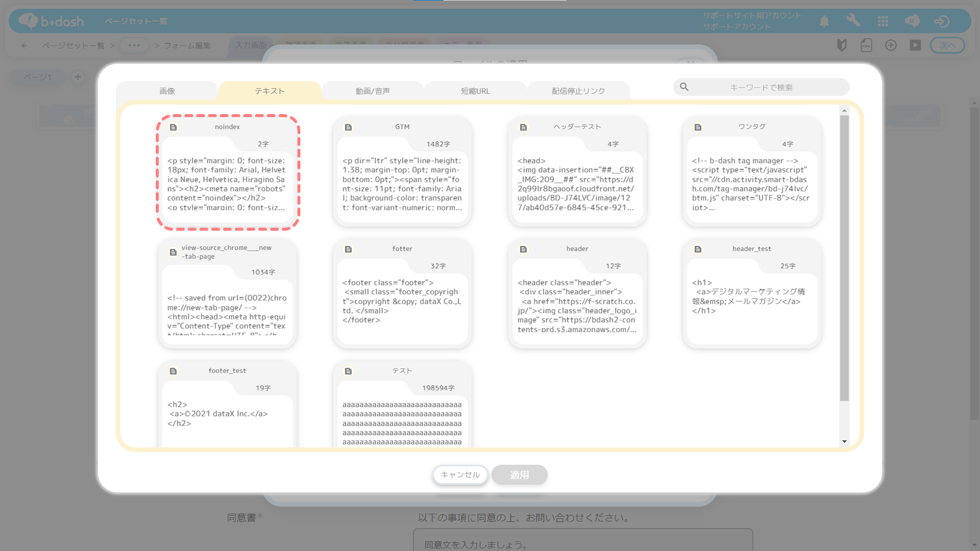Switch to the 短縮URL tab
This screenshot has width=980, height=551.
pos(475,91)
